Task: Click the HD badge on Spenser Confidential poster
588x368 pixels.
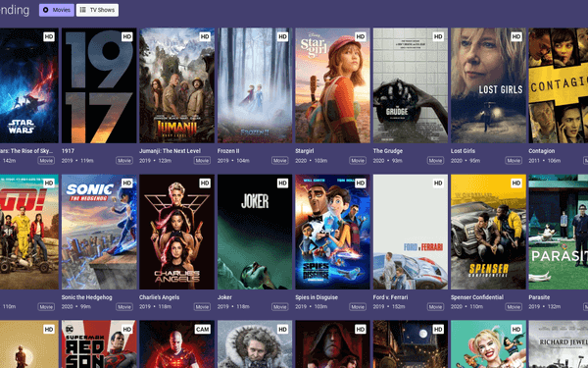Action: 516,184
